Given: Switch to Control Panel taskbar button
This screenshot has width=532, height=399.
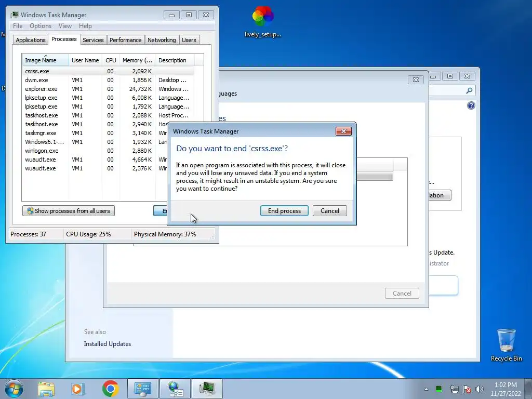Looking at the screenshot, I should point(142,389).
